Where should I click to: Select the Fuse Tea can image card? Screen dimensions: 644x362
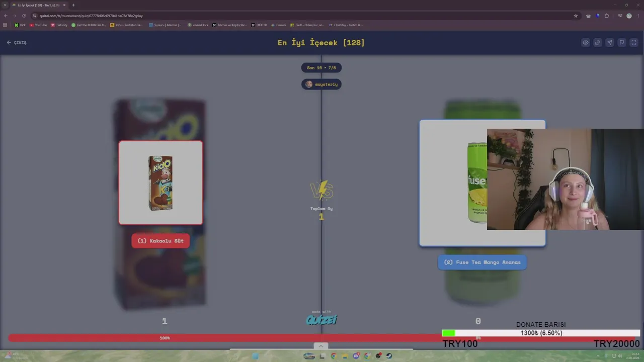(x=482, y=183)
